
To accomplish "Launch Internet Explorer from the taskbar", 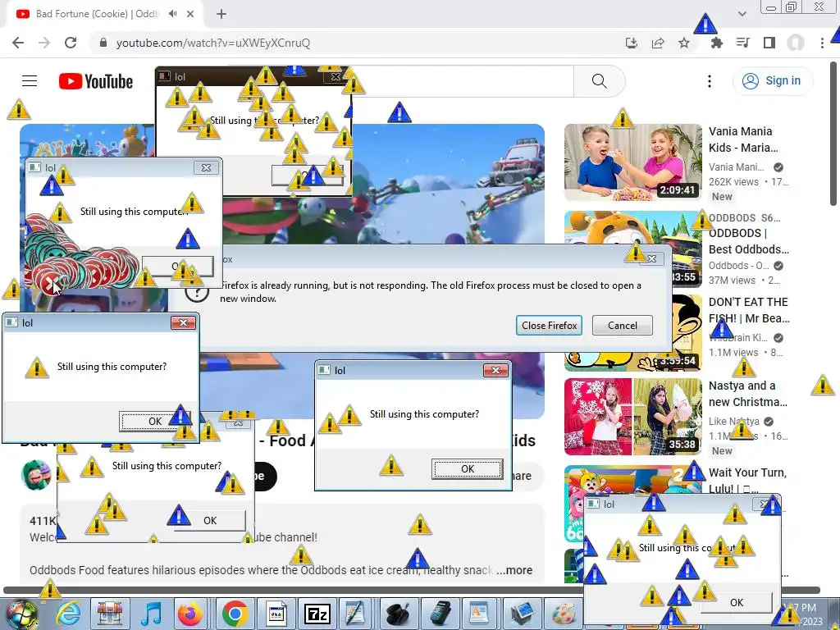I will tap(69, 614).
